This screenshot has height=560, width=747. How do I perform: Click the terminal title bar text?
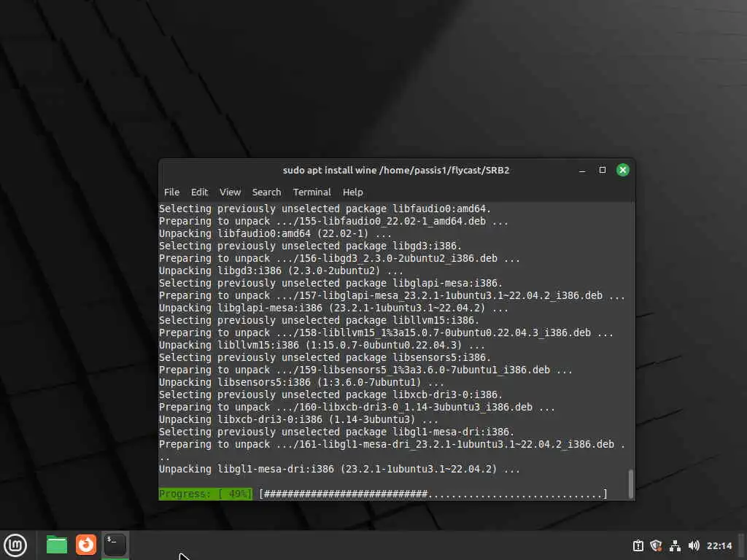click(396, 171)
